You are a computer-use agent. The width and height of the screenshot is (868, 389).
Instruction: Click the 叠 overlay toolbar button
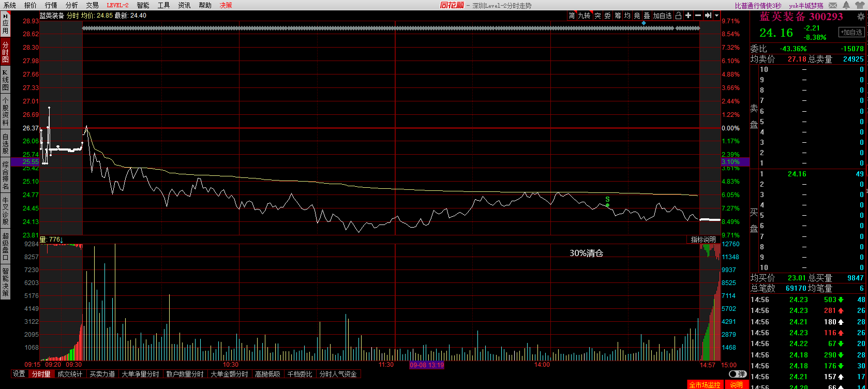pos(647,16)
